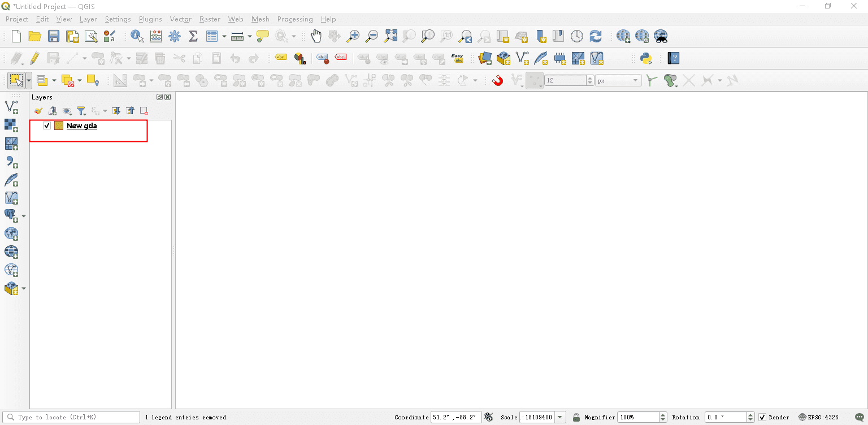Open Help Contents book icon

[673, 58]
